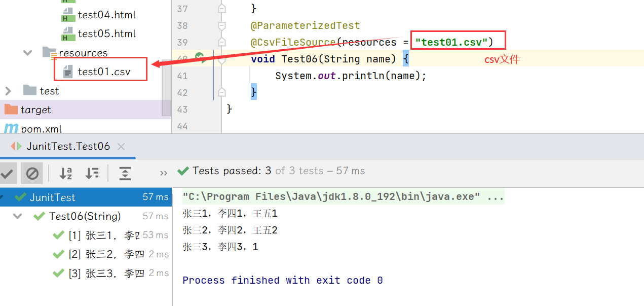Open pom.xml Maven file

pos(41,129)
